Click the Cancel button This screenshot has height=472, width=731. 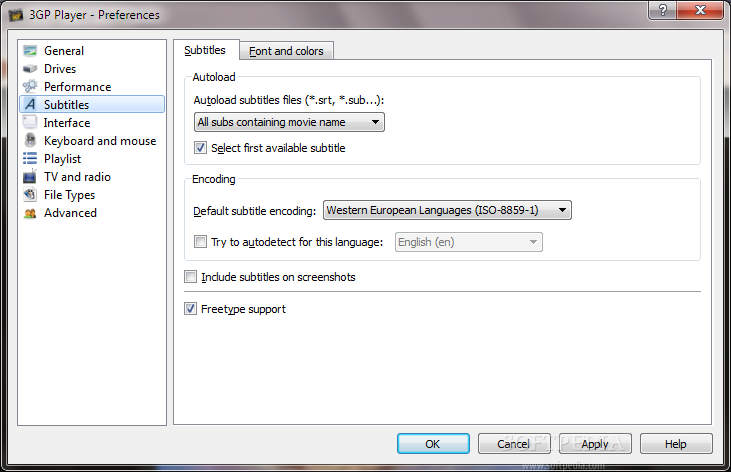pos(514,444)
